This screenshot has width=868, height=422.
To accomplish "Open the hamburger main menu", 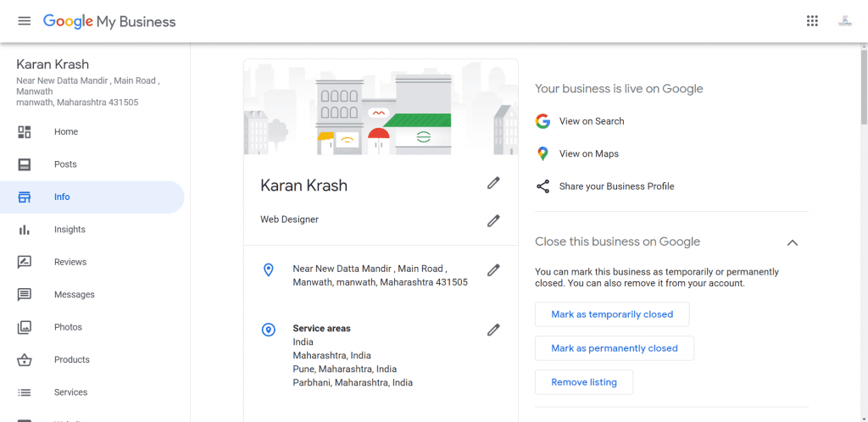I will tap(24, 21).
